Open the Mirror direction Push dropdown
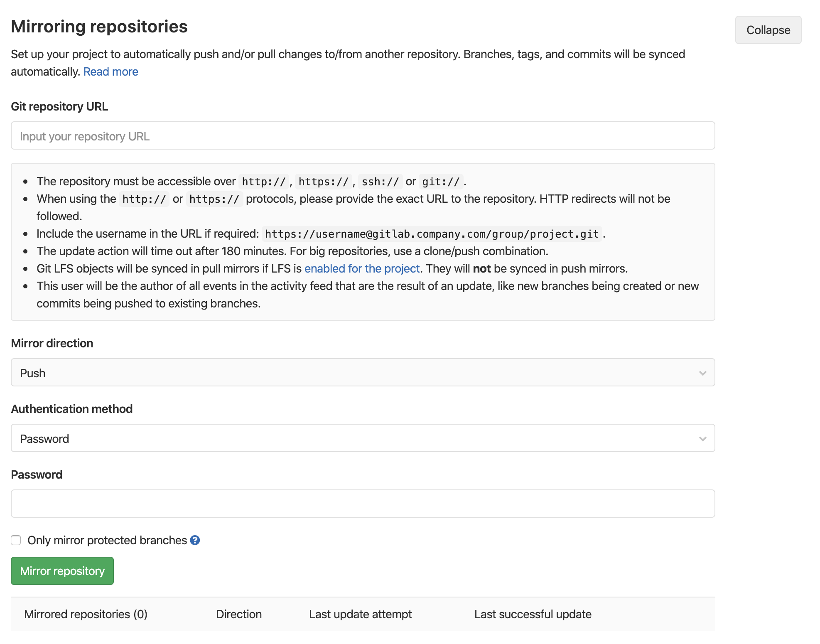The width and height of the screenshot is (820, 644). coord(362,373)
